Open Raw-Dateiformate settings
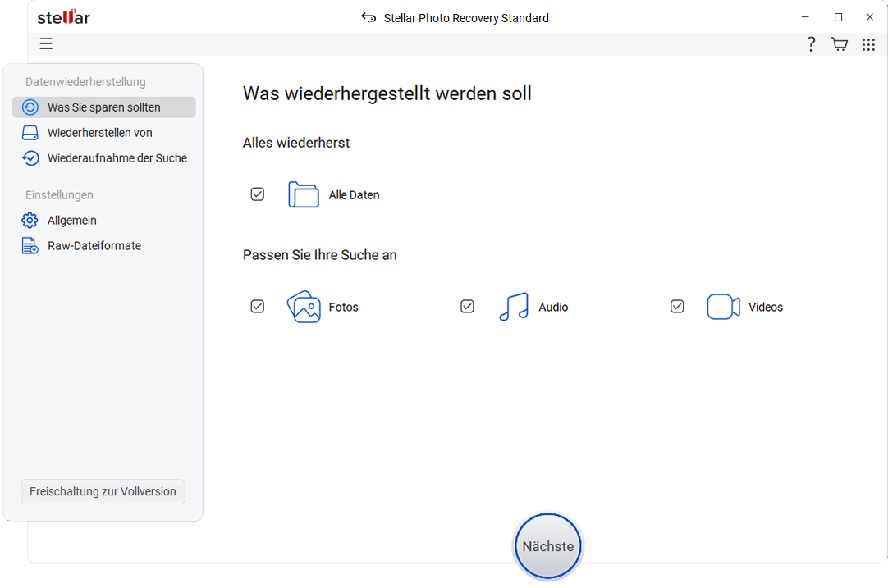Screen dimensions: 888x588 [94, 246]
